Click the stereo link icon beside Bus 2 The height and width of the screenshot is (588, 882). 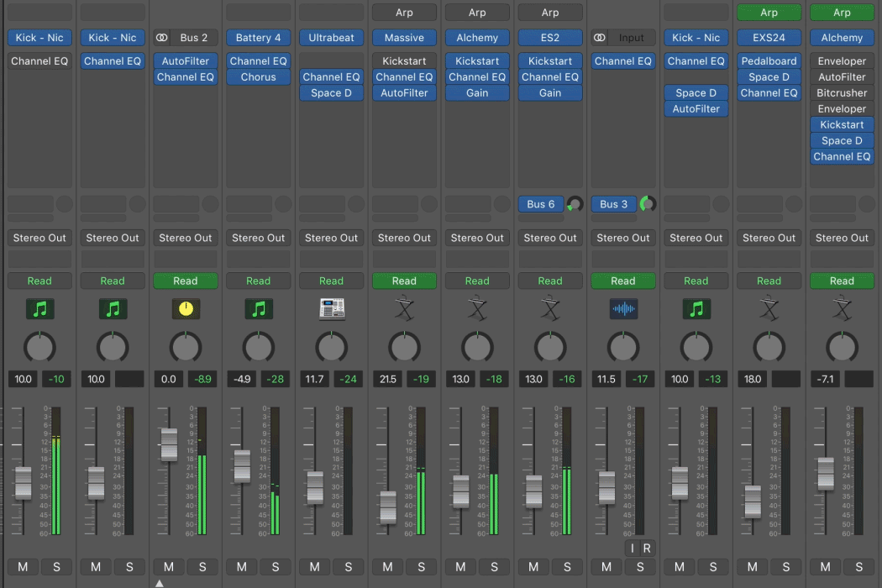coord(162,38)
